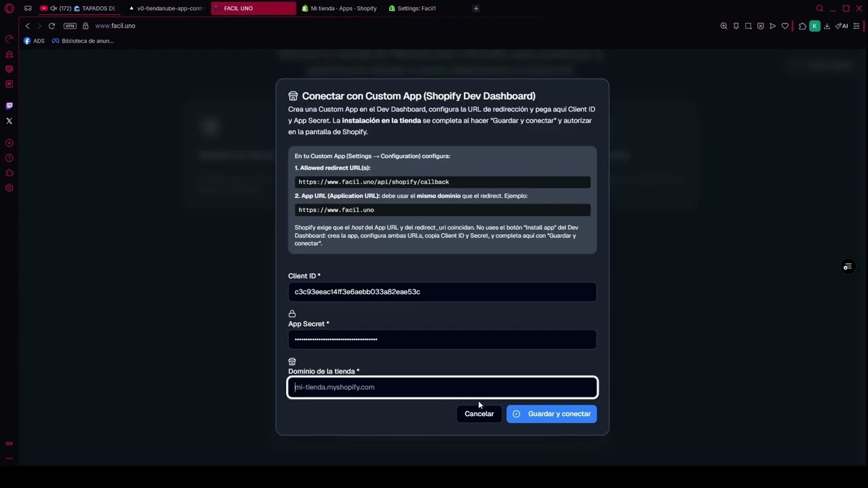Open History clock icon in sidebar

pyautogui.click(x=9, y=158)
